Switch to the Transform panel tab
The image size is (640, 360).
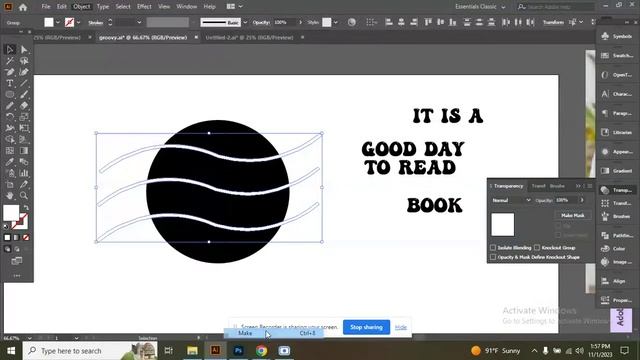(538, 186)
